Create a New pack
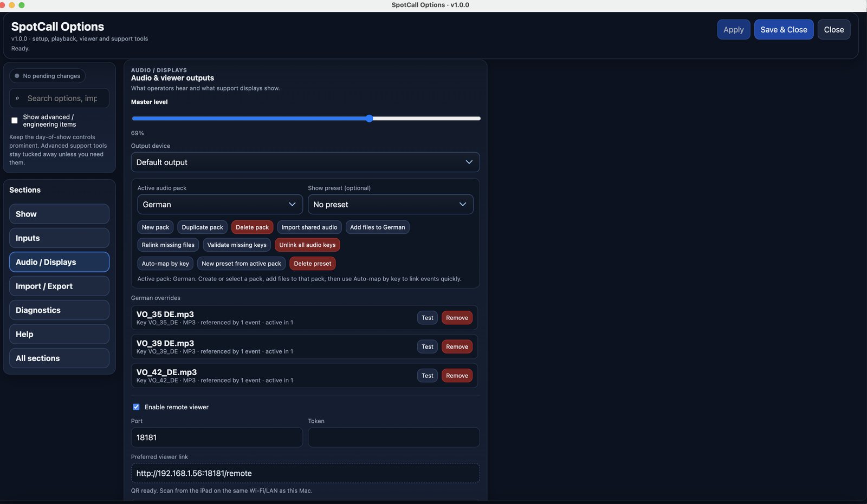867x504 pixels. [156, 227]
